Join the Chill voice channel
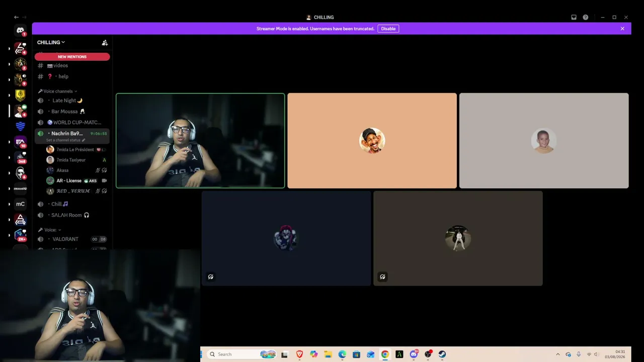This screenshot has width=644, height=362. coord(72,204)
